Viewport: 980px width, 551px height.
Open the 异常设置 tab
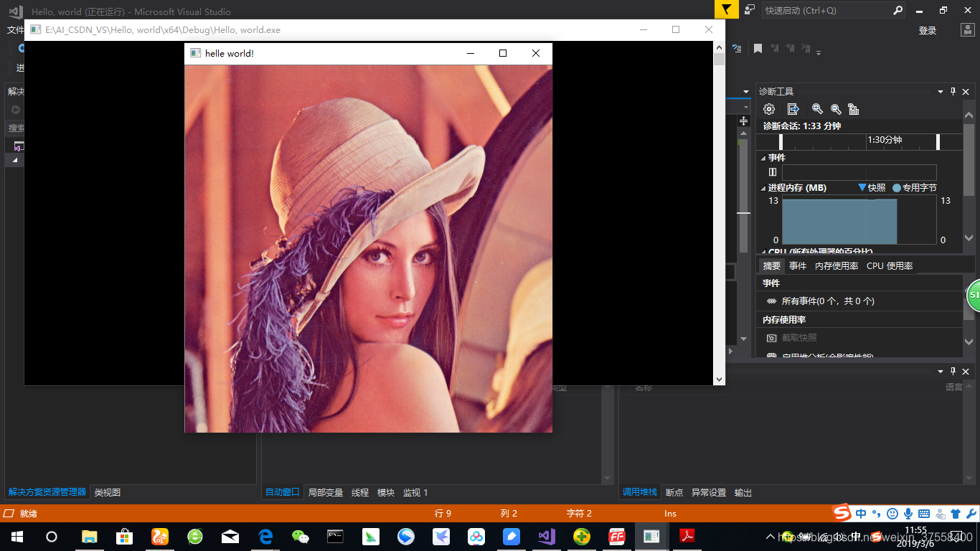coord(709,493)
